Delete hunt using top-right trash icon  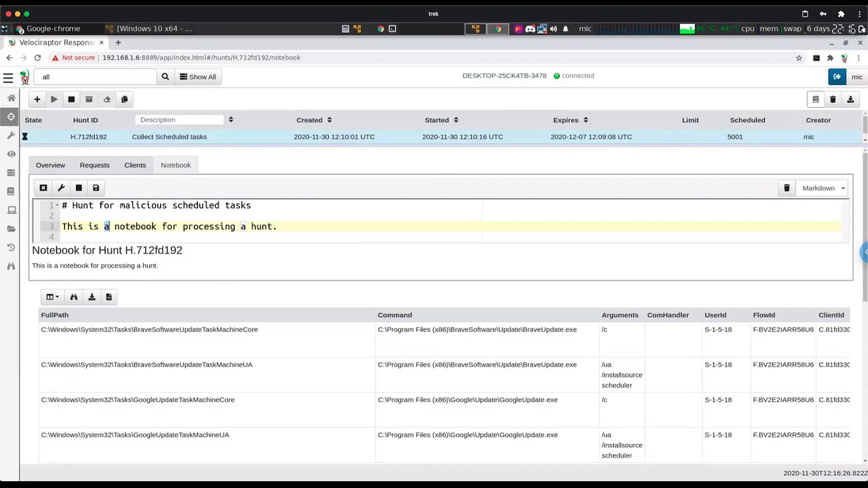point(833,100)
